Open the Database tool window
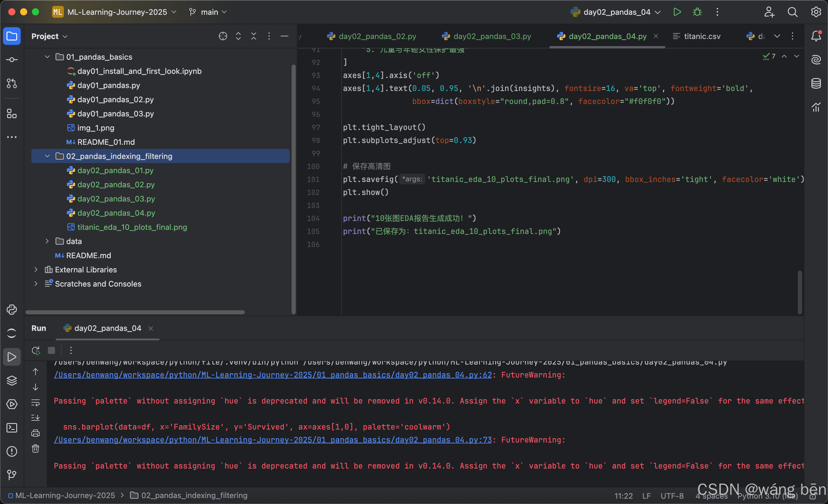This screenshot has width=828, height=504. coord(816,83)
